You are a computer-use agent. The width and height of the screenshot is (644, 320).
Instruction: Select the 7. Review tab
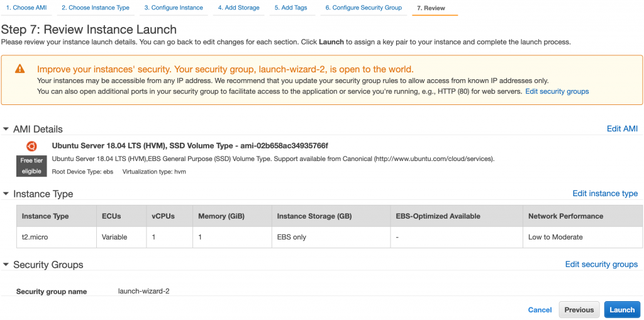pos(431,8)
